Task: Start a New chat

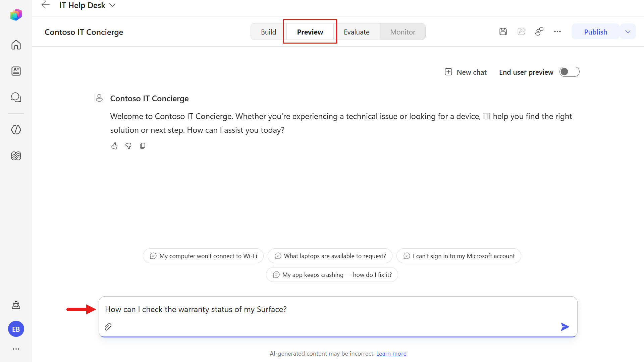Action: 466,72
